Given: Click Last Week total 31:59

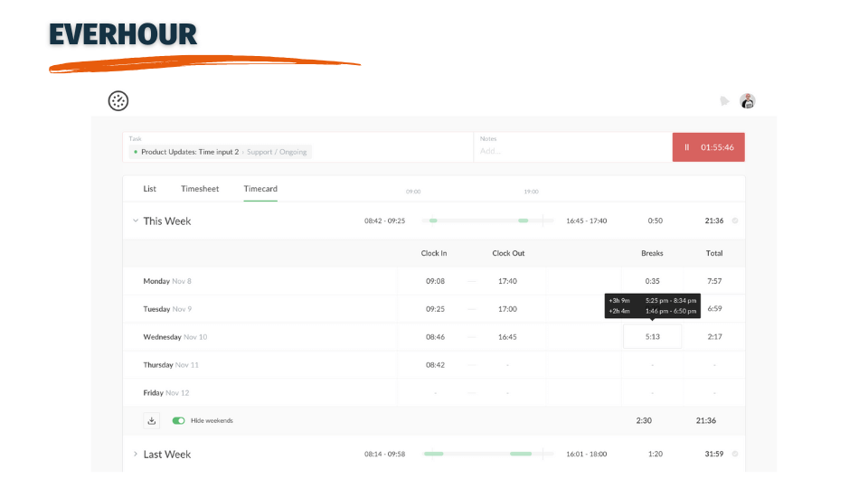Looking at the screenshot, I should (714, 454).
